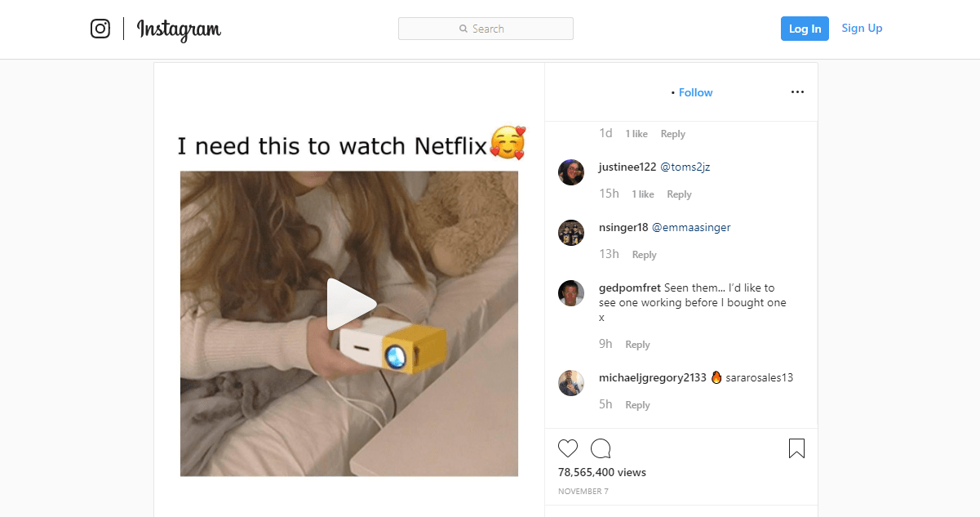Open justinee122 profile avatar
Viewport: 980px width, 517px height.
571,172
